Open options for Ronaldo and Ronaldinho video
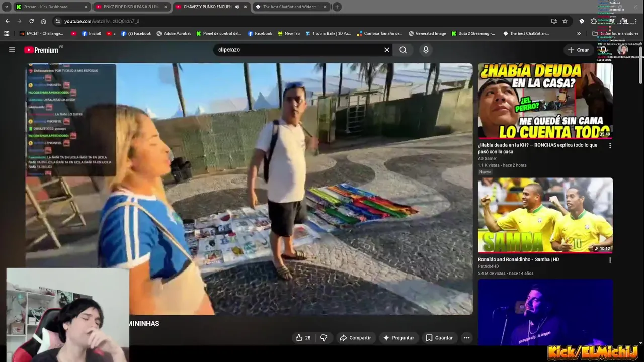 click(610, 260)
